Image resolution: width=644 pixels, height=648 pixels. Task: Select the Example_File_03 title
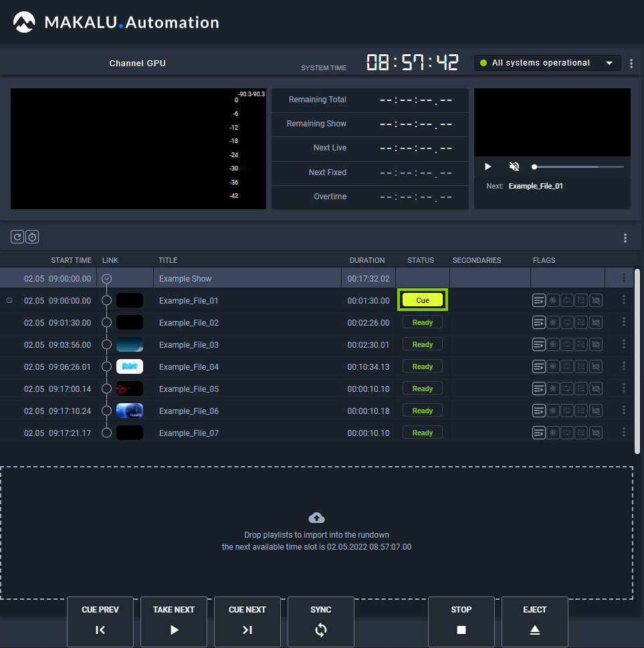pos(189,344)
